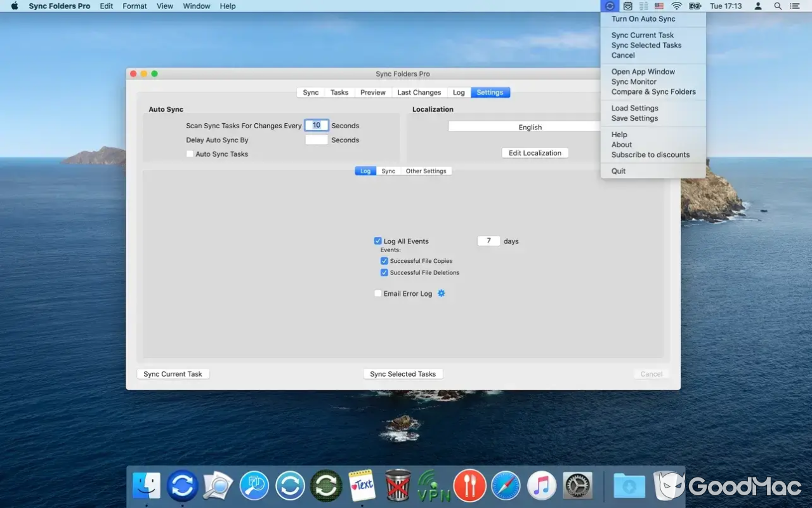Image resolution: width=812 pixels, height=508 pixels.
Task: Switch to the Last Changes tab
Action: (419, 92)
